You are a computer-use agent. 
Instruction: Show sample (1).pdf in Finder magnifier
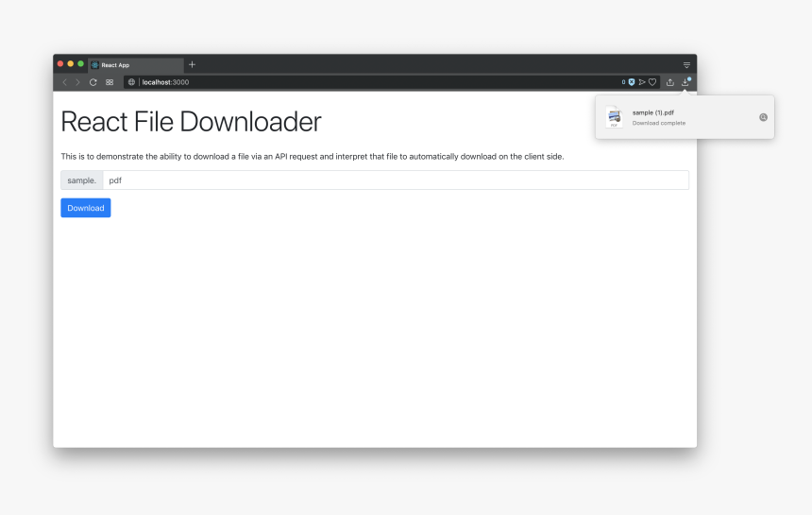(x=763, y=117)
